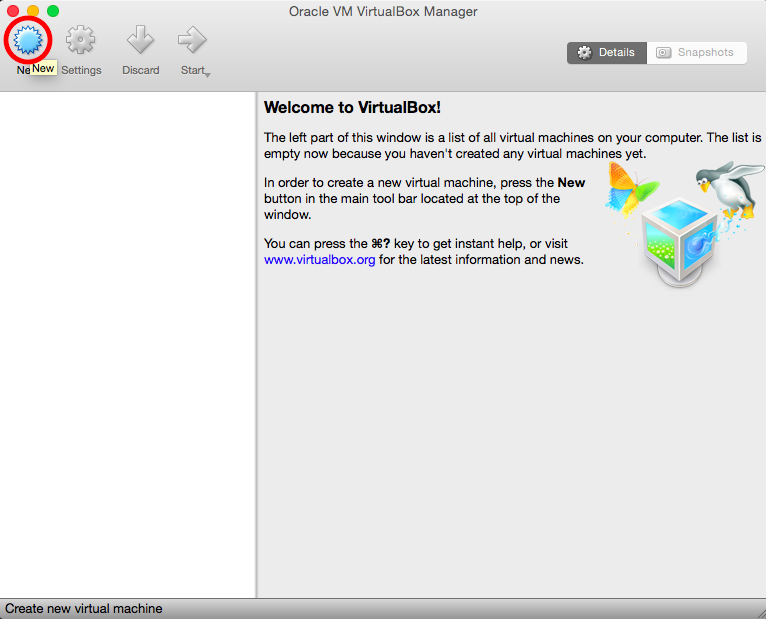Close the VirtualBox Manager window

tap(13, 11)
